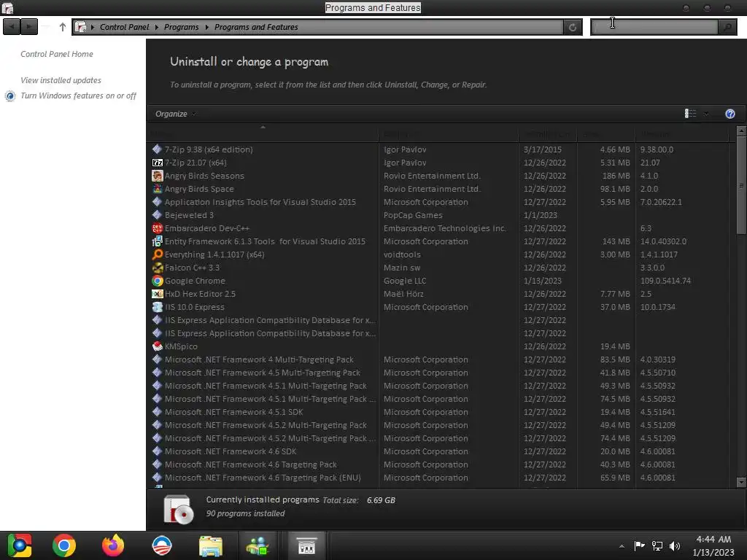Click the PopCap Games publisher cell
Screen dimensions: 747x560
tap(413, 215)
